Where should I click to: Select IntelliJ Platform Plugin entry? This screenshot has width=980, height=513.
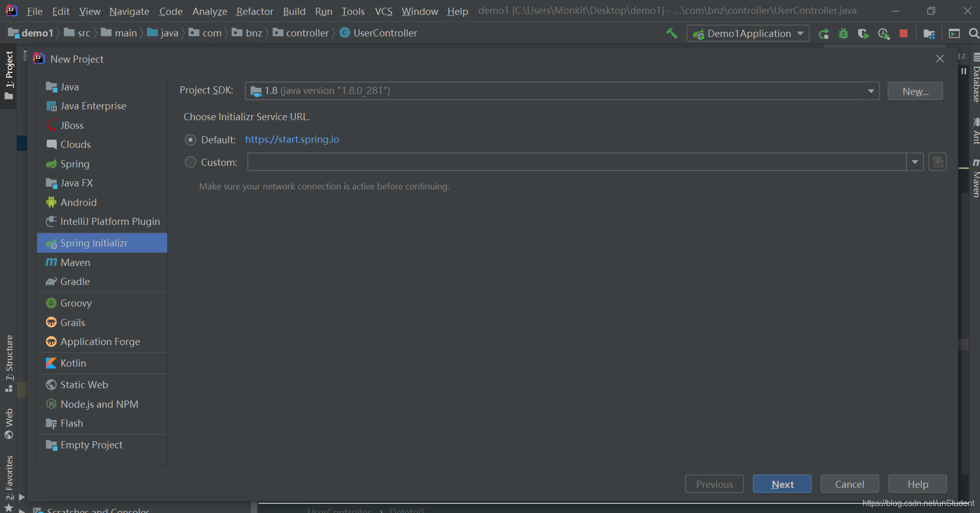pos(102,222)
